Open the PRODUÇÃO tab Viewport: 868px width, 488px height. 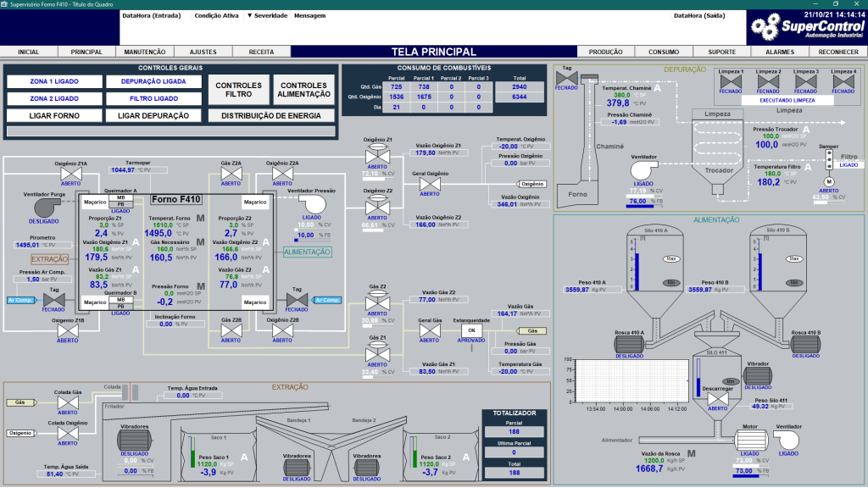coord(605,52)
